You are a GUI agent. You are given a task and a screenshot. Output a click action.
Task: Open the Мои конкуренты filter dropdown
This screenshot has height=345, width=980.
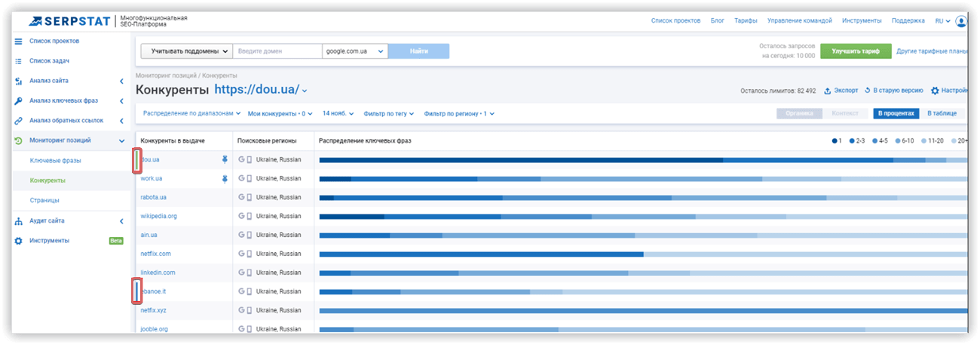click(x=281, y=113)
